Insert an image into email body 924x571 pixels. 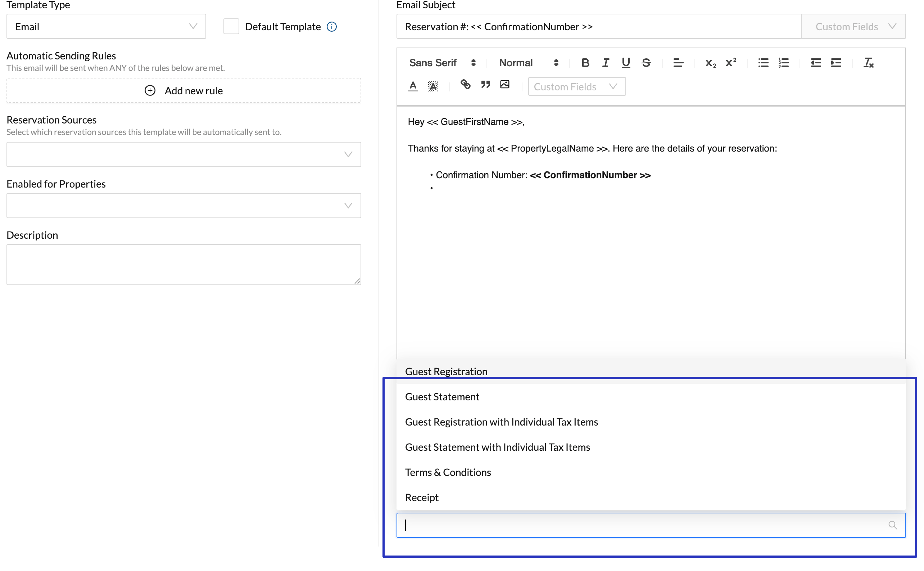coord(505,85)
